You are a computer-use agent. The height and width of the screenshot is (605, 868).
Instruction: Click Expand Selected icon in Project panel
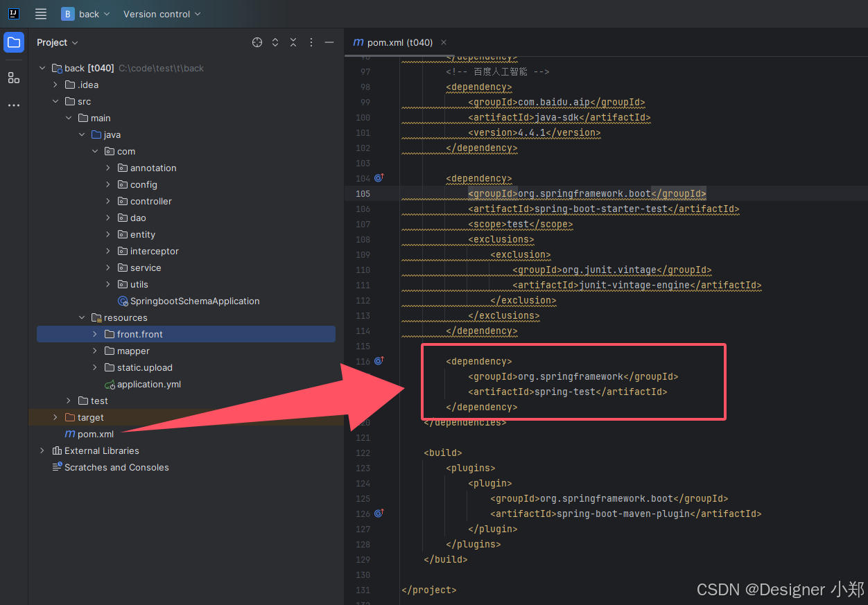coord(275,42)
